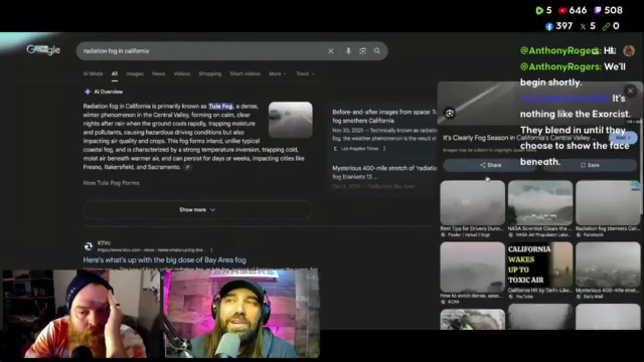Click the highlighted Tule Fog term

tap(221, 106)
